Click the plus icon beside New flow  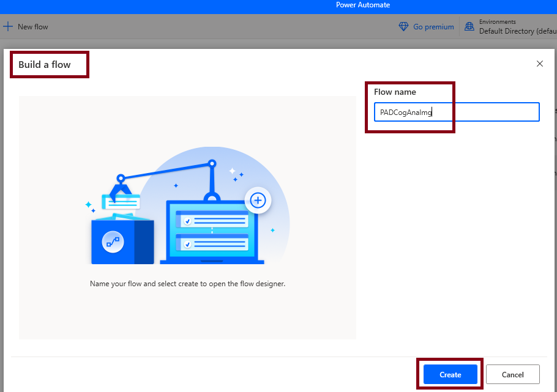tap(8, 26)
